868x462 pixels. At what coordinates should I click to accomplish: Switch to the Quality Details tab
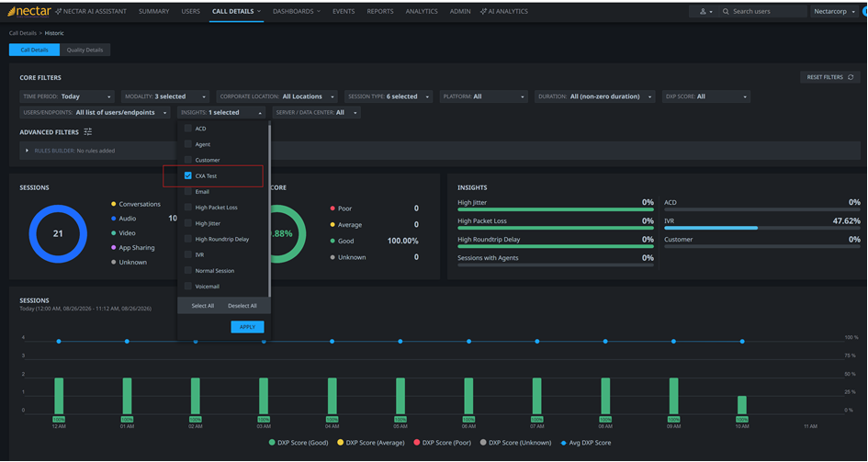coord(85,50)
